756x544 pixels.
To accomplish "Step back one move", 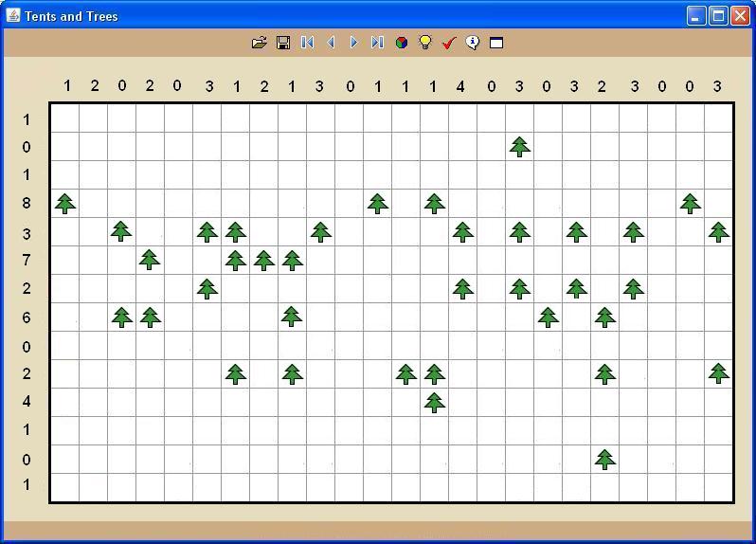I will 331,43.
